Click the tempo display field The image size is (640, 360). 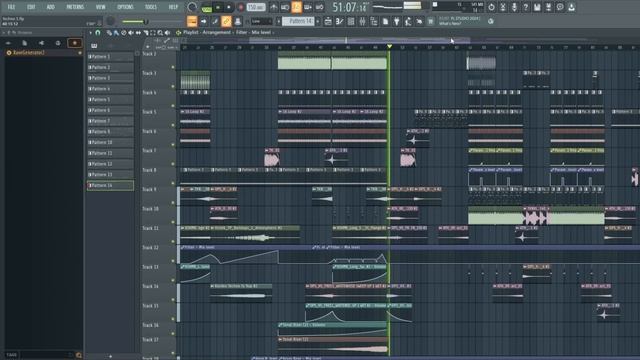tap(256, 7)
